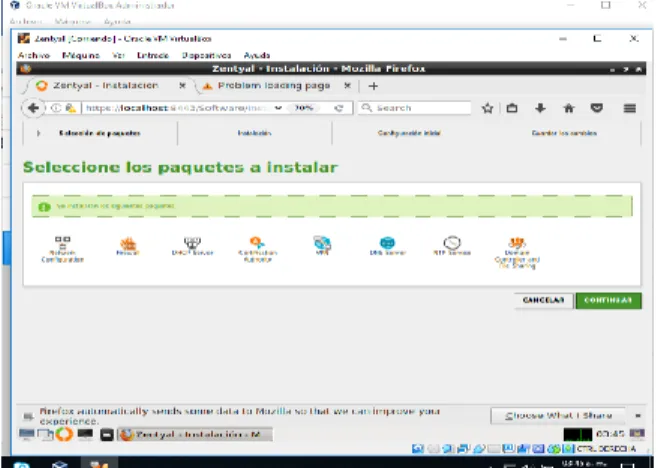This screenshot has height=468, width=658.
Task: Close the Problem loading page tab
Action: (x=347, y=86)
